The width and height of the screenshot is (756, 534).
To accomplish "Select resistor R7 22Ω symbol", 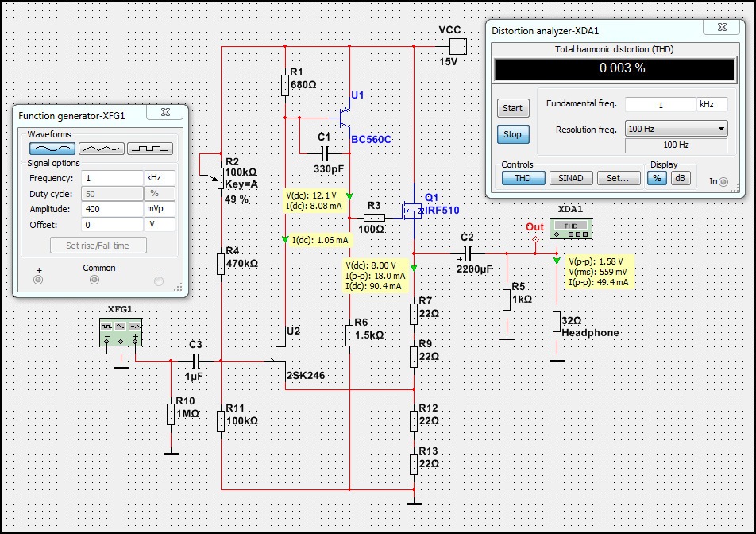I will [414, 314].
